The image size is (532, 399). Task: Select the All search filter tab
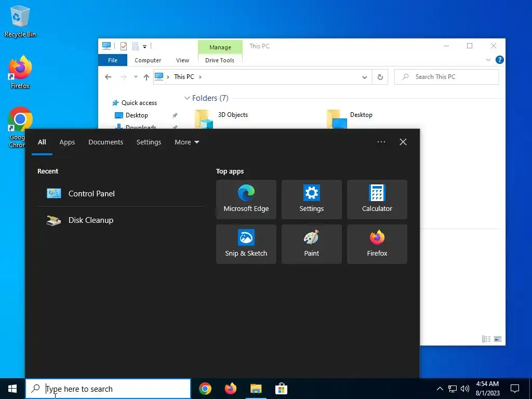[x=42, y=142]
